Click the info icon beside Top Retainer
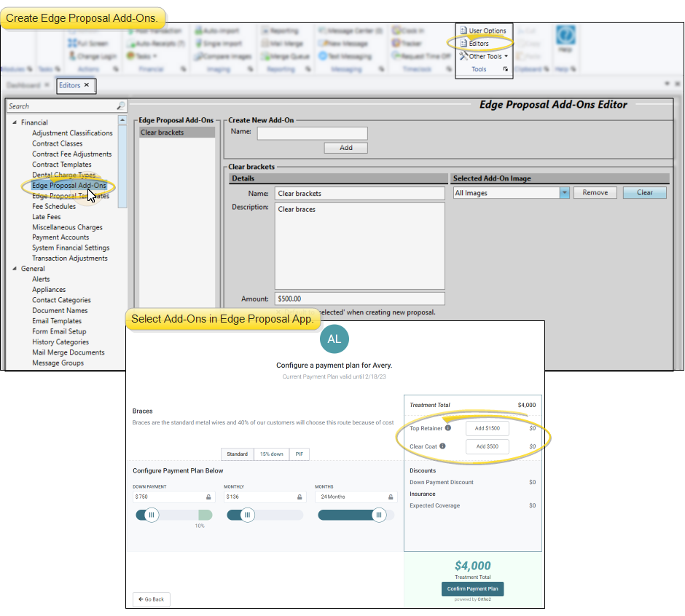Image resolution: width=685 pixels, height=616 pixels. 448,428
